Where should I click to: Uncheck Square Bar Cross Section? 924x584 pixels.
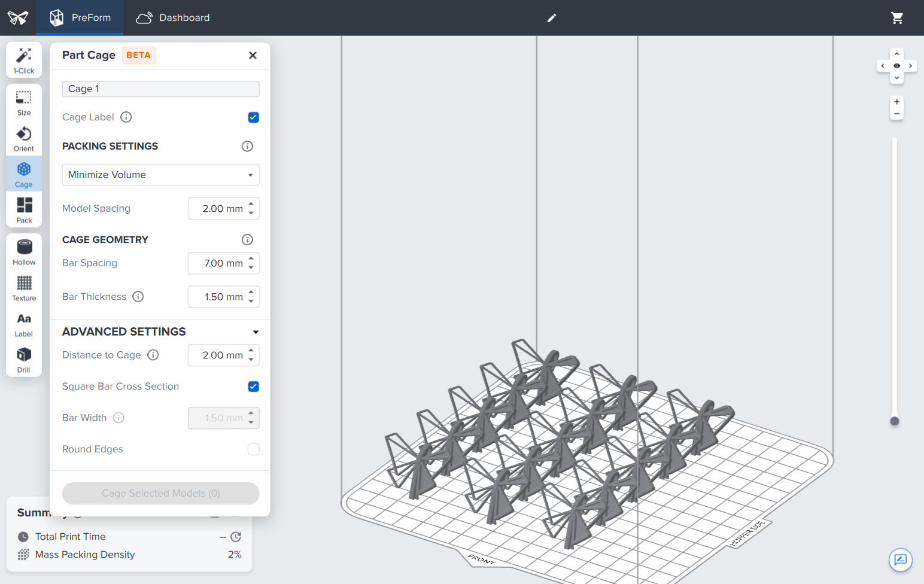(x=253, y=387)
